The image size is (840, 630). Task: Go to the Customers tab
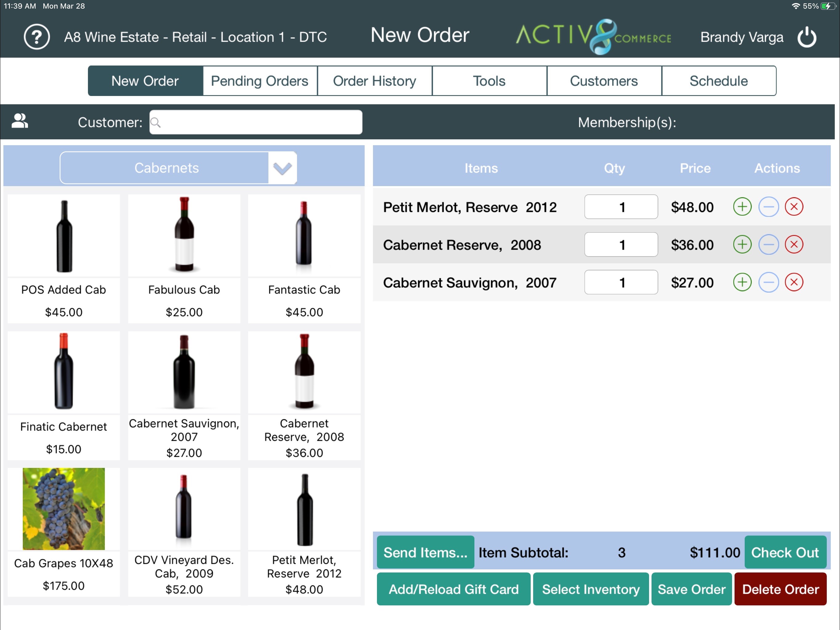604,81
